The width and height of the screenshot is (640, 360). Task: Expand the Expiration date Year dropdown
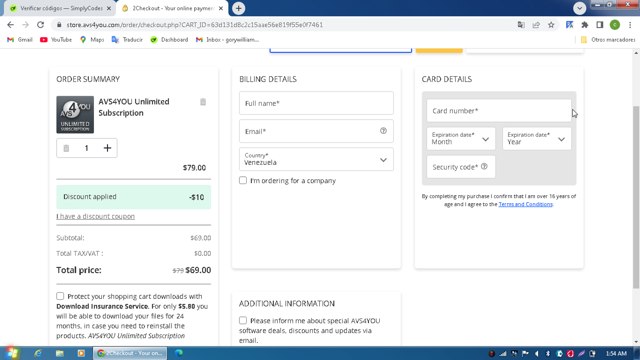click(537, 138)
